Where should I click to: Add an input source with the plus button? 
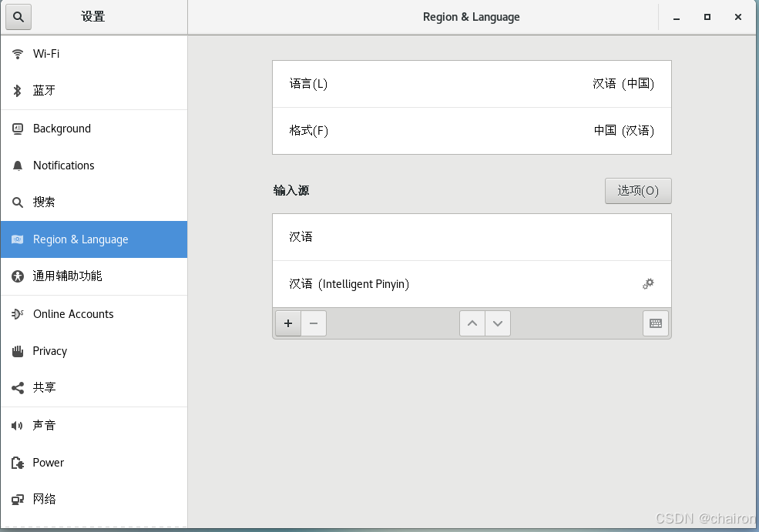click(x=288, y=323)
